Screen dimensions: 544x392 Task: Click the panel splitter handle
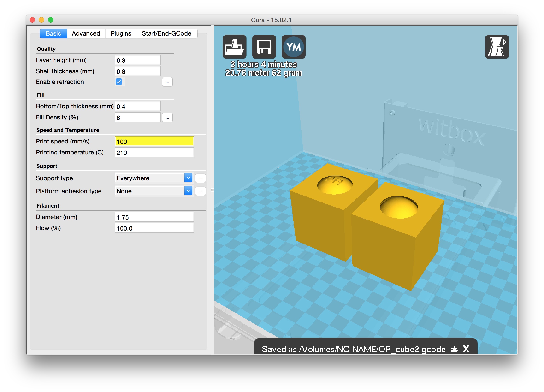[212, 190]
